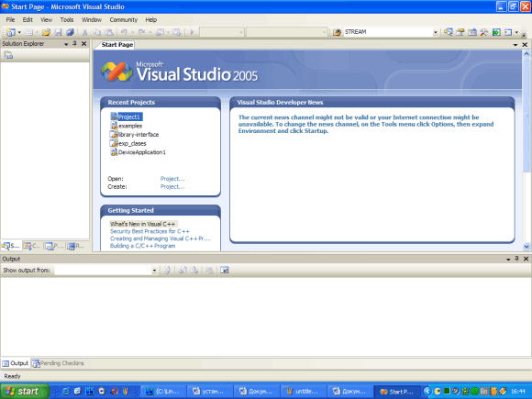Image resolution: width=532 pixels, height=399 pixels.
Task: Toggle auto-hide pin on Output panel
Action: [x=516, y=259]
